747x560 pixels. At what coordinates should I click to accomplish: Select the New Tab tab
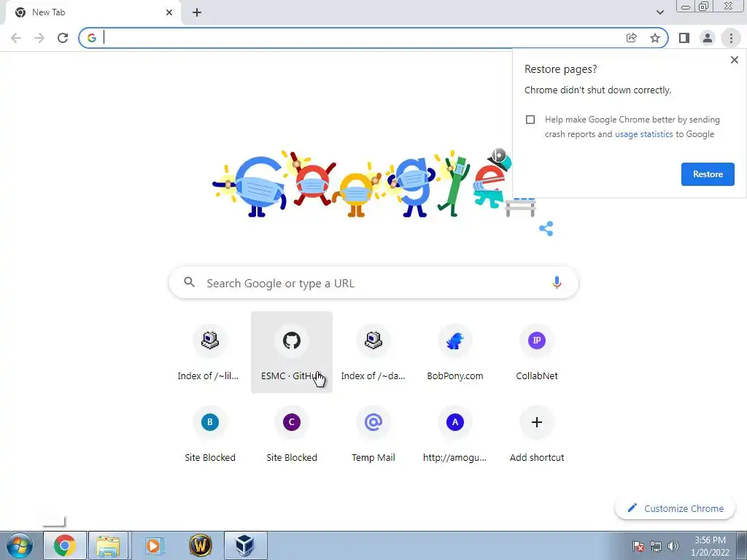tap(93, 12)
